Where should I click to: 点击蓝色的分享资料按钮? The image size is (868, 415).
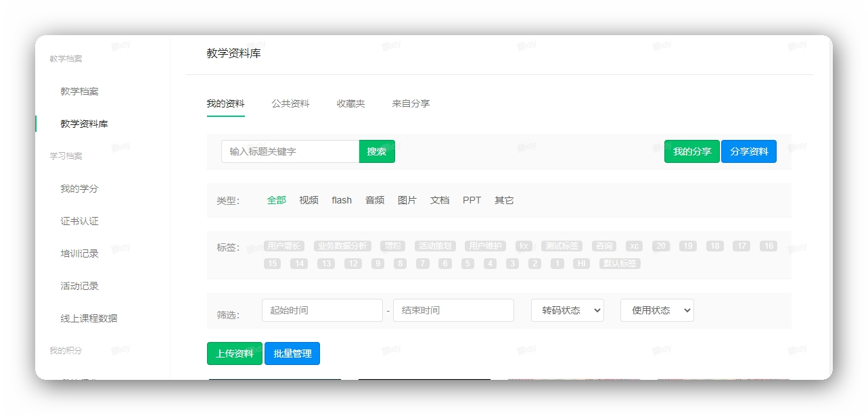coord(749,151)
